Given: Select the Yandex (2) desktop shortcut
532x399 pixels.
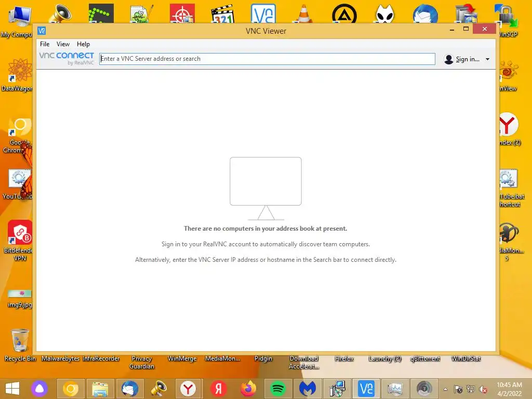Looking at the screenshot, I should 509,129.
